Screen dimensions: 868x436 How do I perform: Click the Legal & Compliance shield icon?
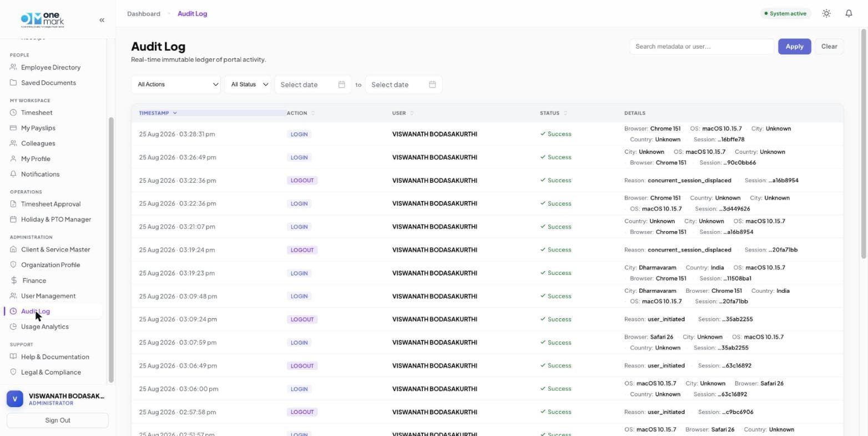13,372
